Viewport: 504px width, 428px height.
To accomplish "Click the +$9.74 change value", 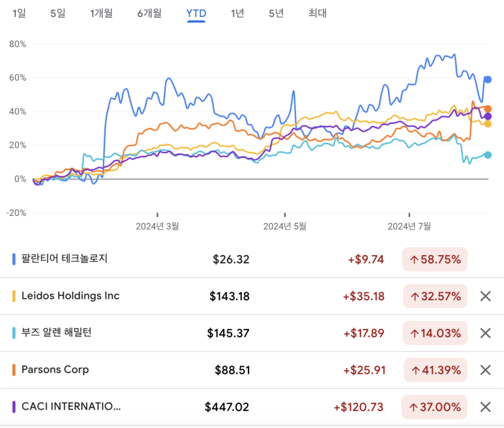I will 366,260.
